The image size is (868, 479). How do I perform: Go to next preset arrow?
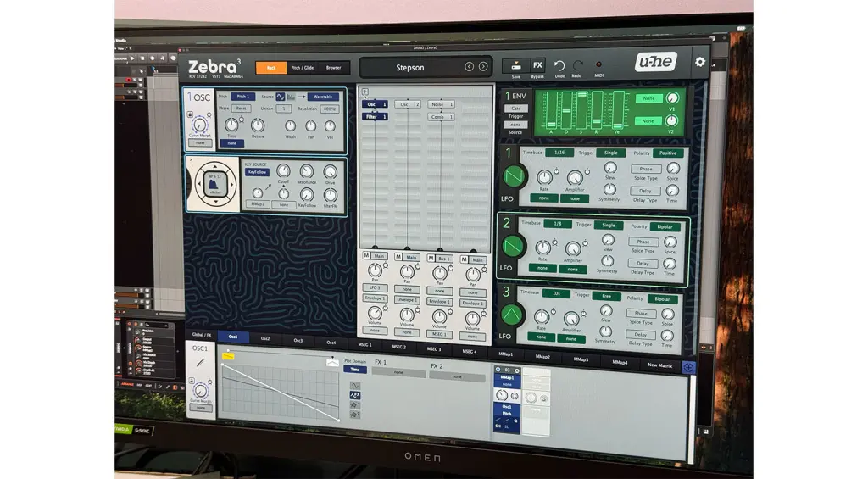coord(483,67)
